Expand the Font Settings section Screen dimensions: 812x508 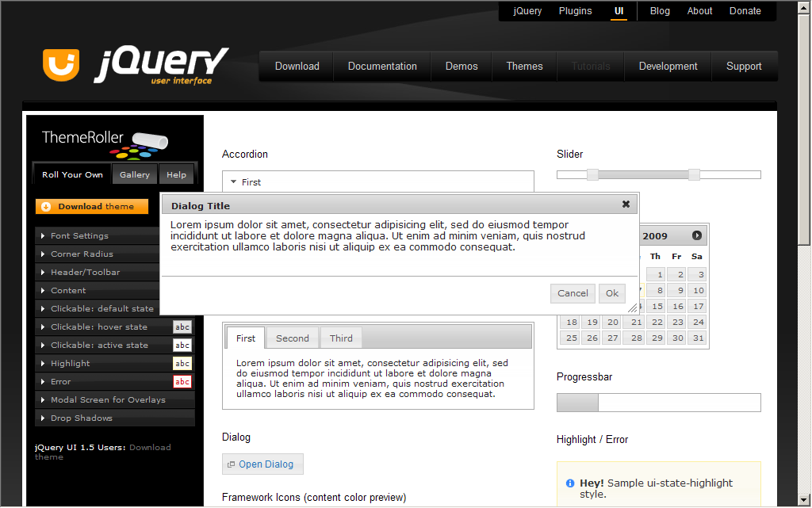(79, 236)
